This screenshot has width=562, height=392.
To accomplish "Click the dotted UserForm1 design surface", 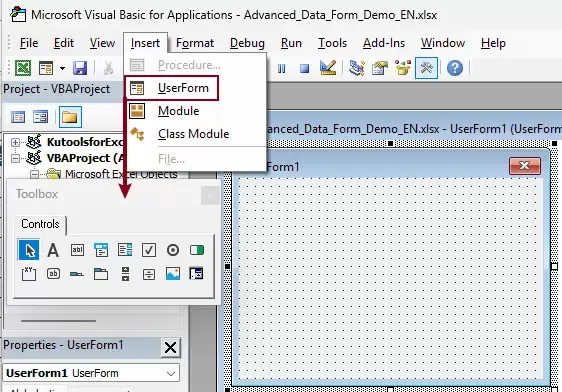I will pyautogui.click(x=390, y=279).
